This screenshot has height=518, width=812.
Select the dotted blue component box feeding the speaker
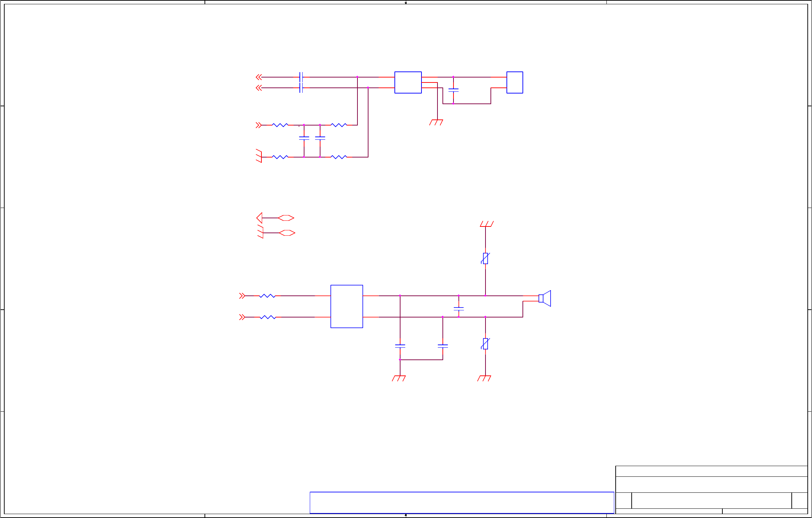coord(347,306)
